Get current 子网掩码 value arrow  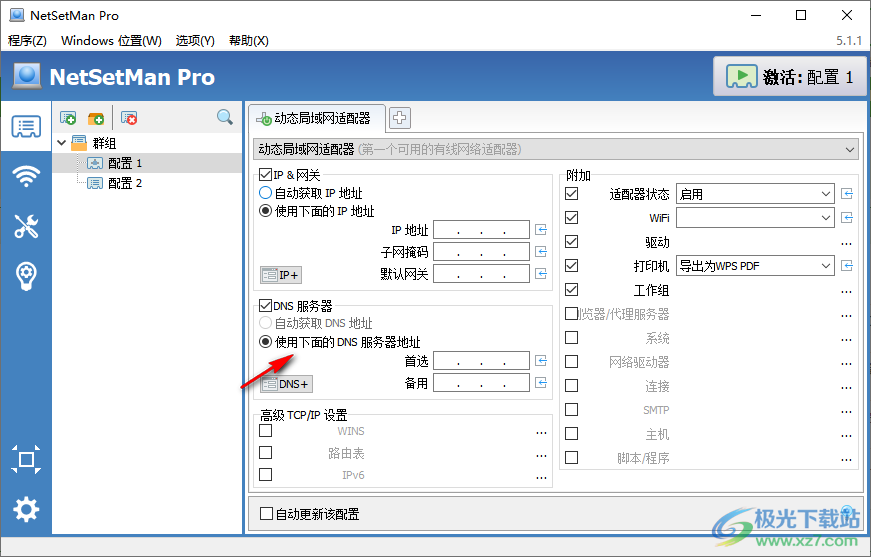coord(541,252)
